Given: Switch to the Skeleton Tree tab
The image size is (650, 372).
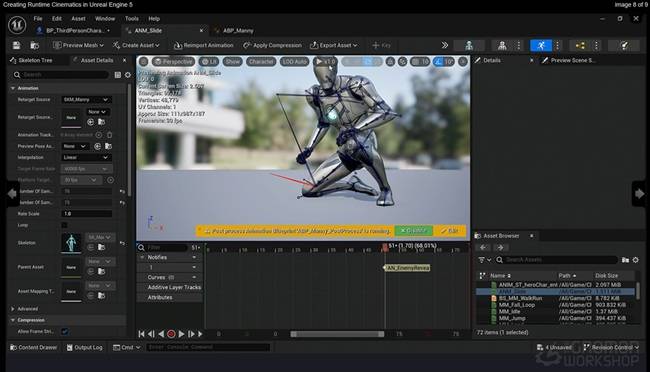Looking at the screenshot, I should tap(32, 61).
